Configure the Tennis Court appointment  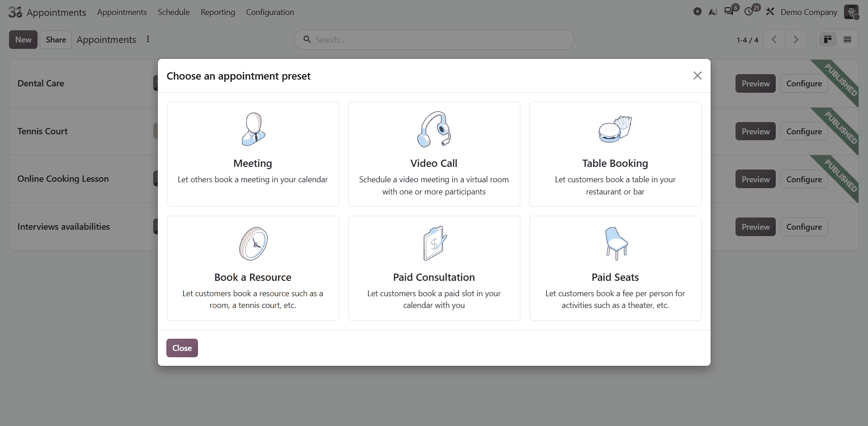804,132
